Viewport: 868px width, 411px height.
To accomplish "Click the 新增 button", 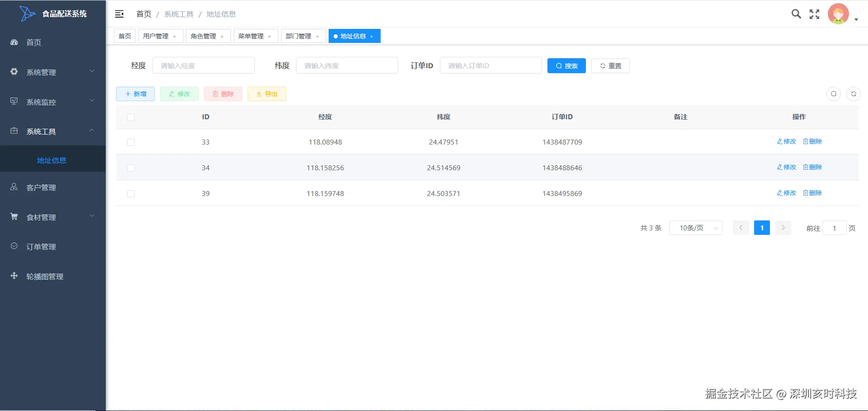I will point(135,94).
